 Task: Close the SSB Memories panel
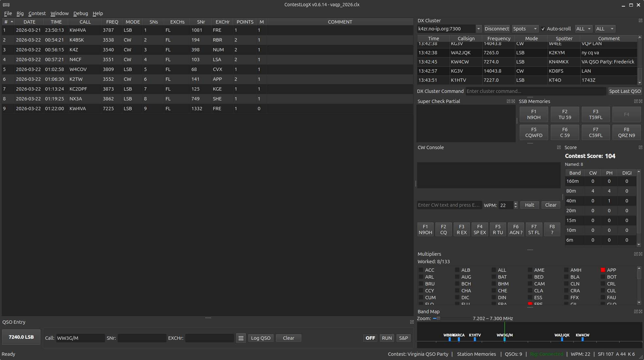click(x=641, y=101)
